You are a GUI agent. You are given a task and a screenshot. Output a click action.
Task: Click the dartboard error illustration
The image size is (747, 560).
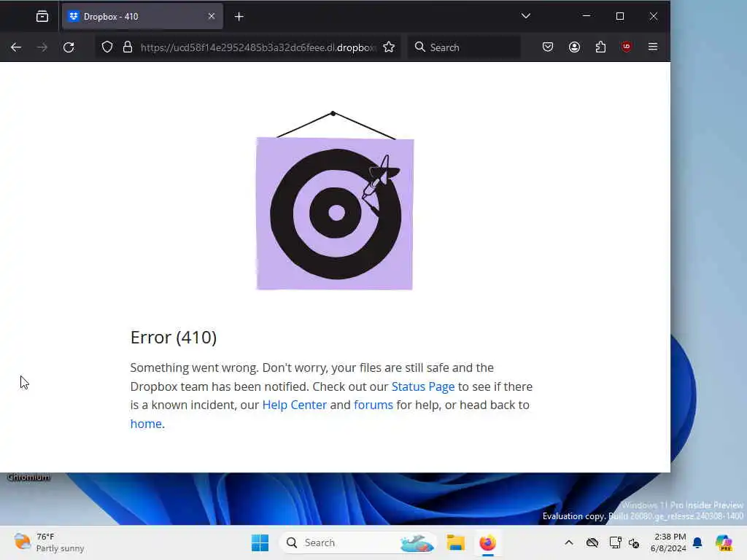tap(335, 201)
